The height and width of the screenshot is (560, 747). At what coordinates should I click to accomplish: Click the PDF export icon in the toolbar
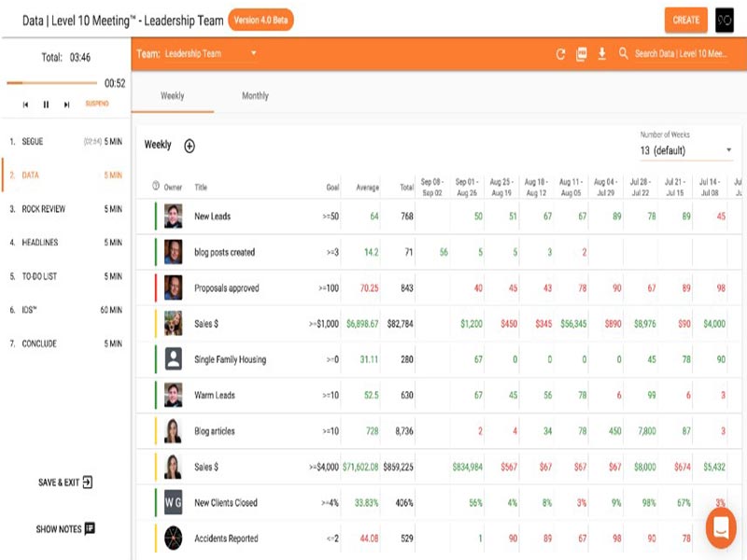[x=581, y=54]
